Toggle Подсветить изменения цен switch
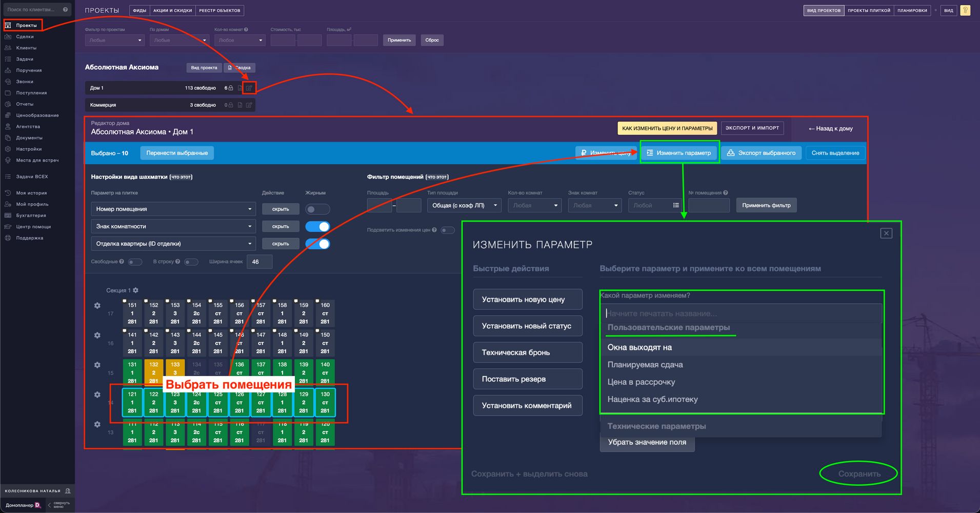This screenshot has height=513, width=980. [x=447, y=230]
